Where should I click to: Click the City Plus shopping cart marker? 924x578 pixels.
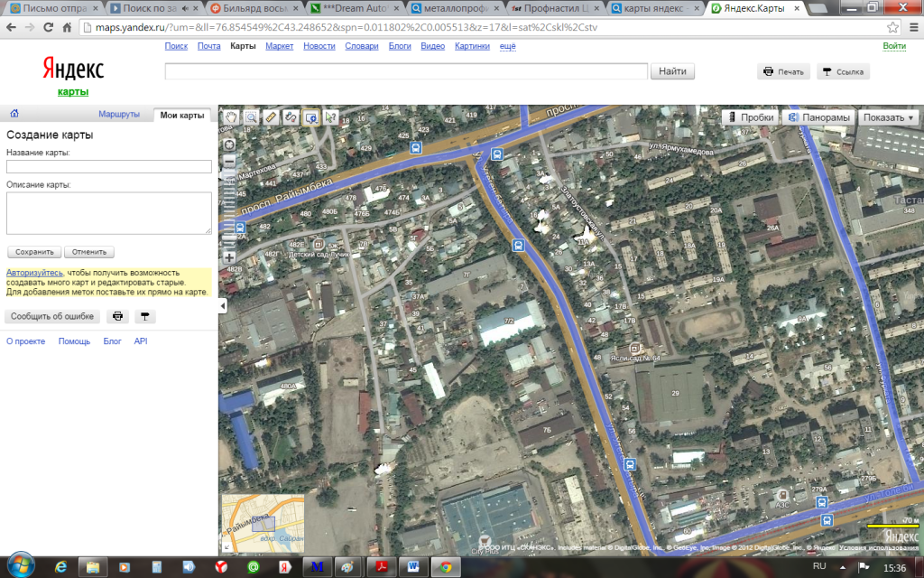click(485, 540)
